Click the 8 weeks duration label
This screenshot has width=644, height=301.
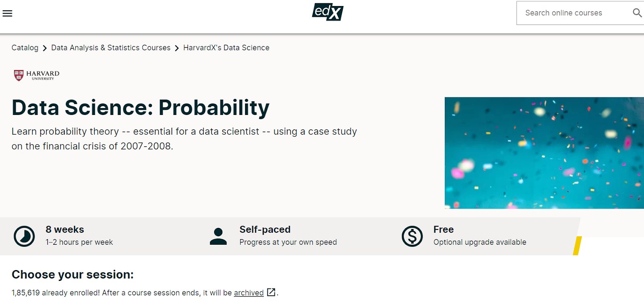coord(65,229)
